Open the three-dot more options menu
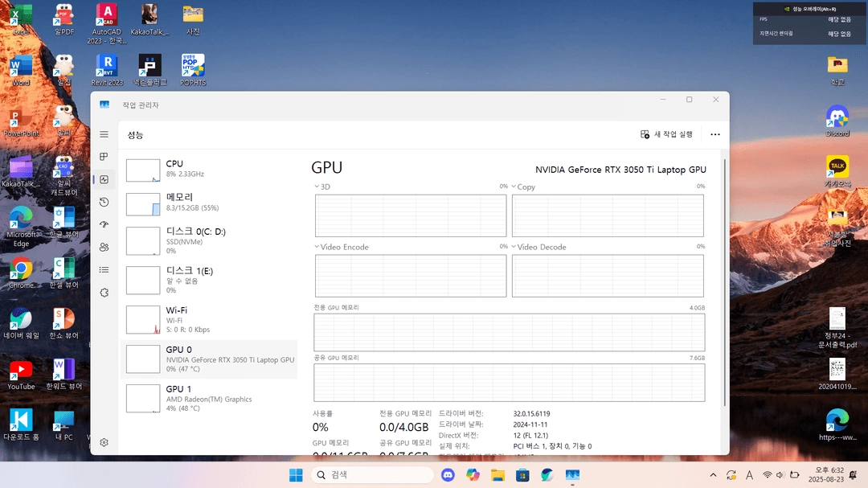Screen dimensions: 868x488 coord(715,134)
